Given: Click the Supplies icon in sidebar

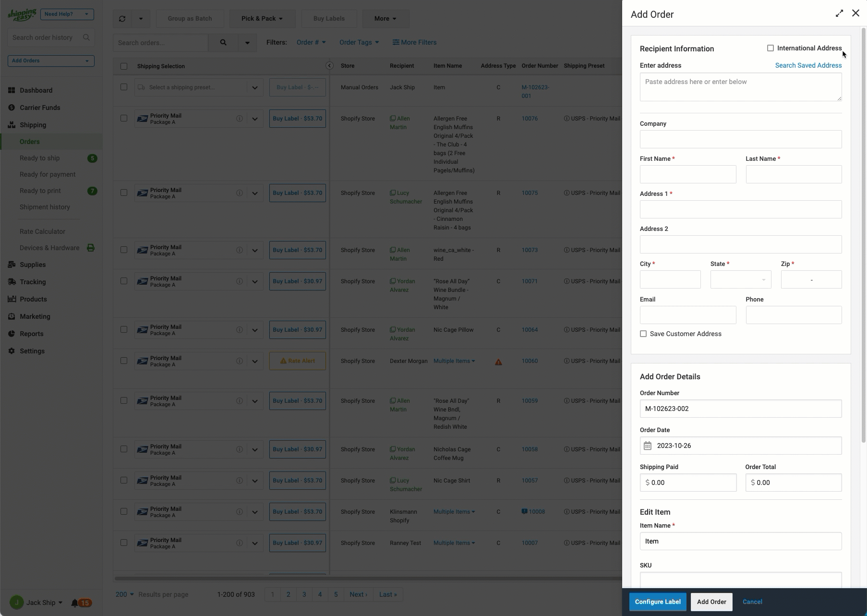Looking at the screenshot, I should point(12,265).
